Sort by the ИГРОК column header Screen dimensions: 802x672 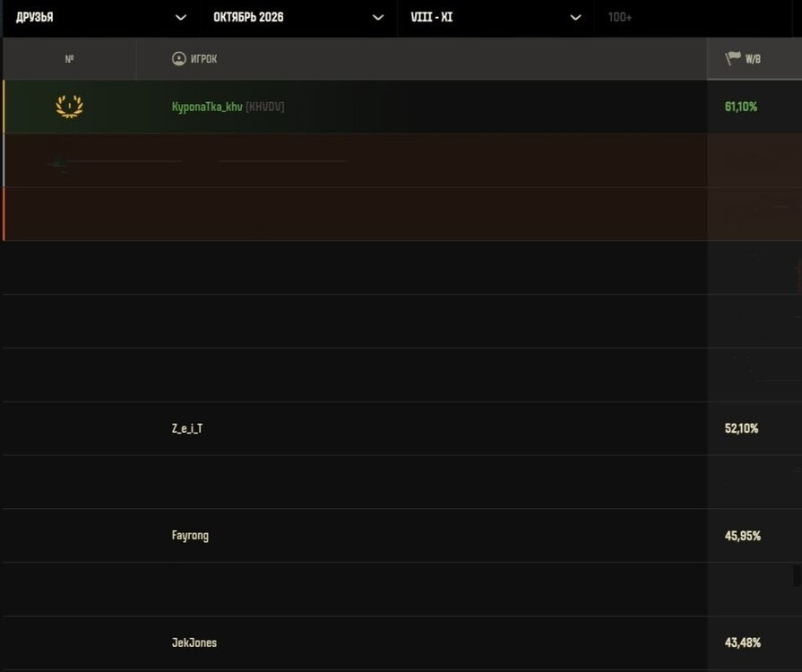[x=421, y=59]
